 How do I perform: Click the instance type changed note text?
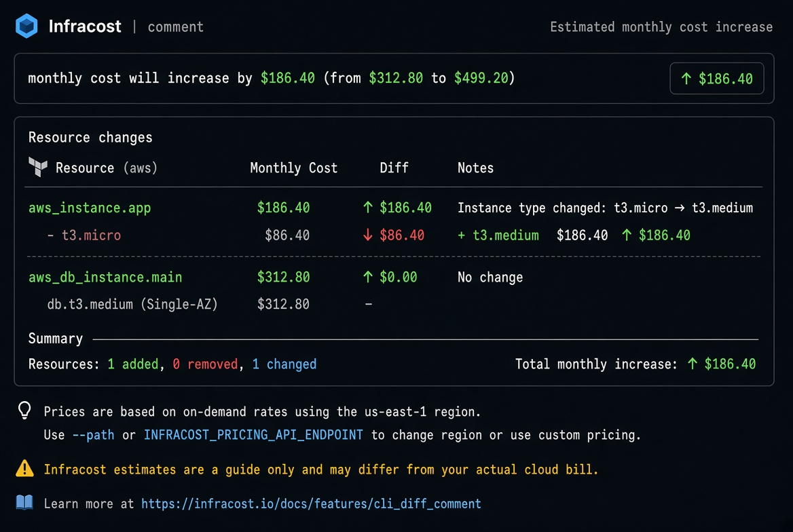point(605,208)
